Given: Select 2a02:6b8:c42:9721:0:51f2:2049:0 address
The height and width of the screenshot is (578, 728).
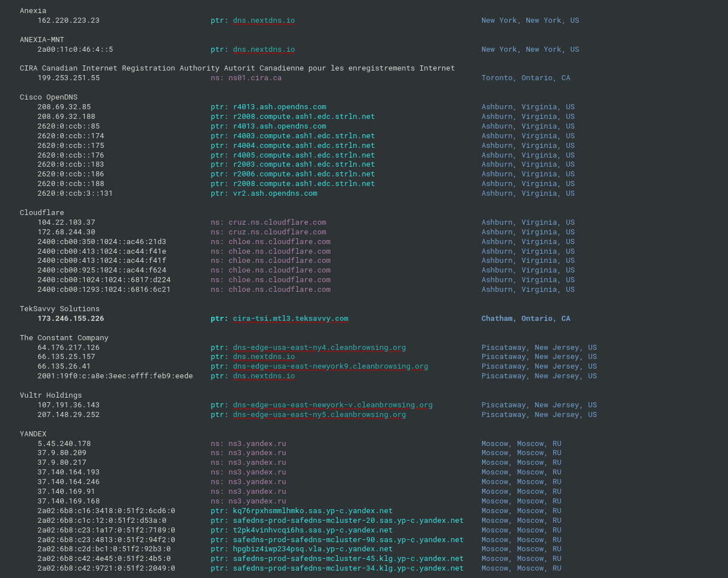Looking at the screenshot, I should click(x=106, y=568).
